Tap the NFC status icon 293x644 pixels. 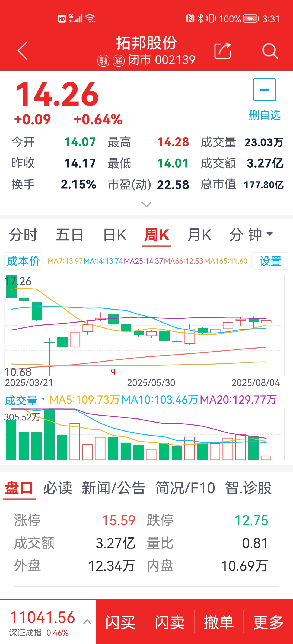click(x=190, y=19)
